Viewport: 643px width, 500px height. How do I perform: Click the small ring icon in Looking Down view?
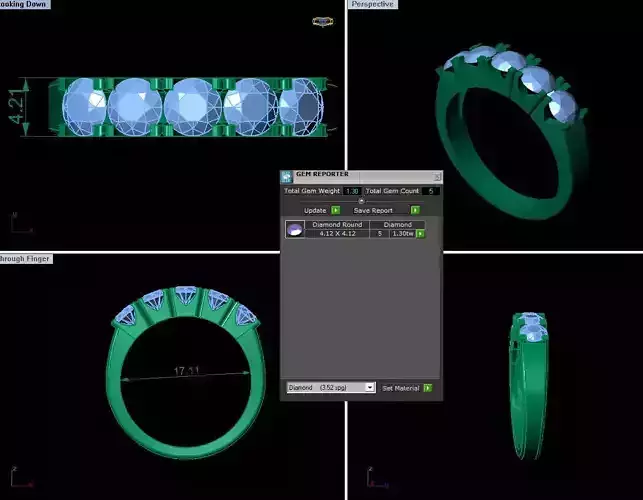[323, 21]
